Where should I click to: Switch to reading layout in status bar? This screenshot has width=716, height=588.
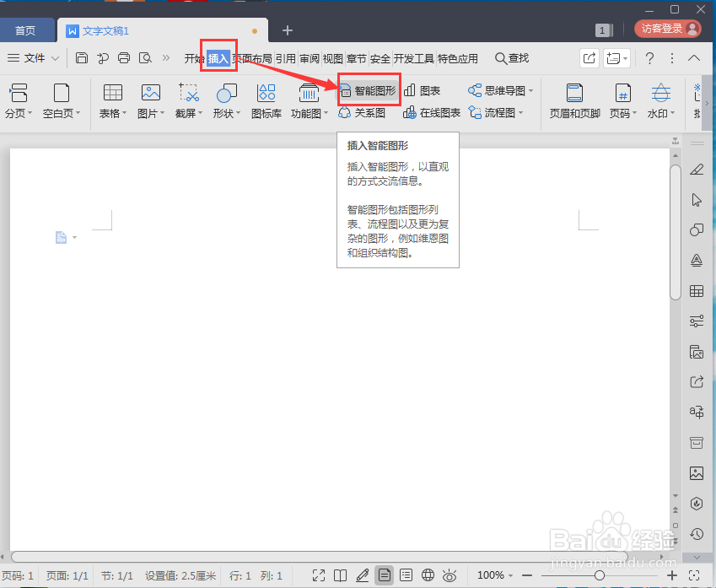click(x=340, y=575)
